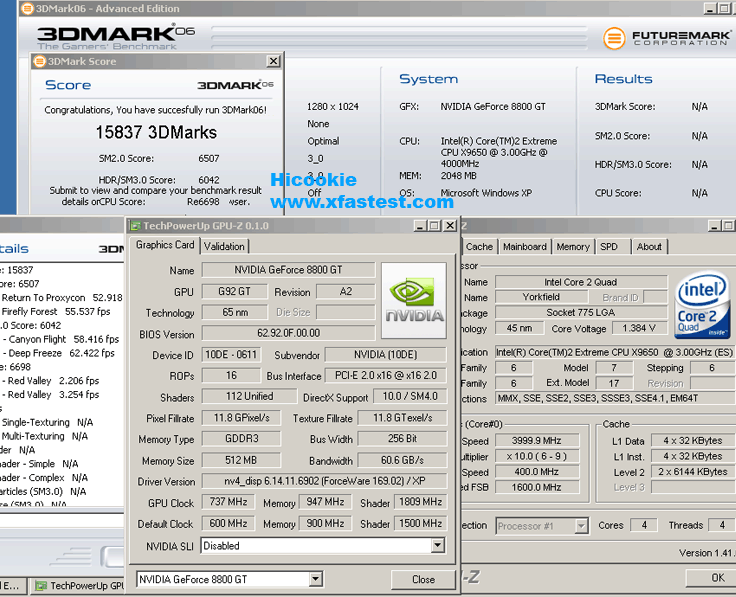This screenshot has width=736, height=597.
Task: Click the BIOS Version field 62.92.0F.00.00
Action: point(289,333)
